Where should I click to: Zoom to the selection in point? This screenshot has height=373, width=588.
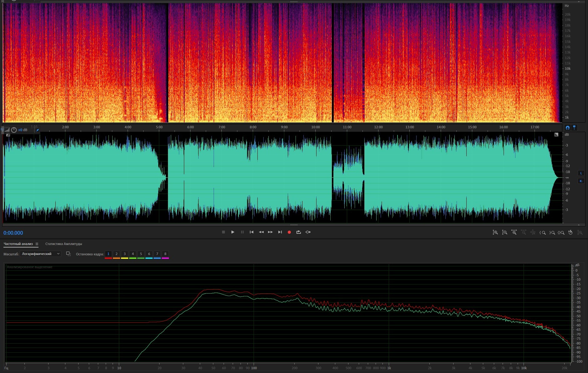pyautogui.click(x=543, y=232)
